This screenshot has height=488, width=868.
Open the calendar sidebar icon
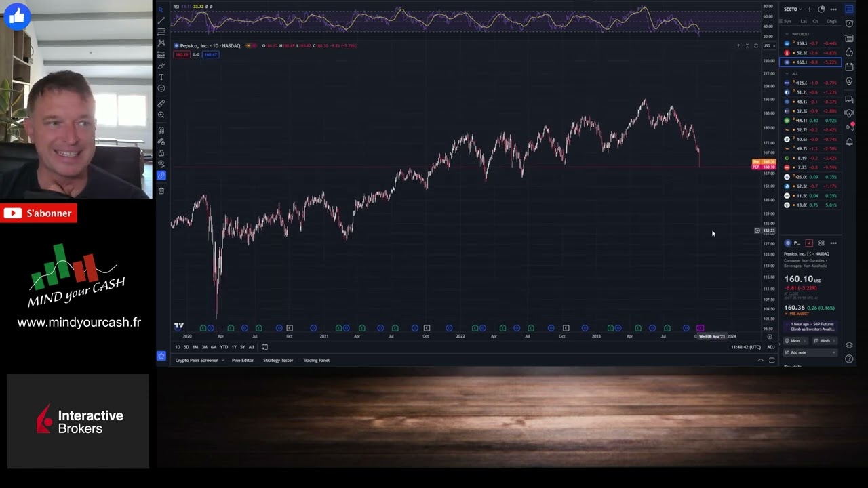pyautogui.click(x=849, y=66)
